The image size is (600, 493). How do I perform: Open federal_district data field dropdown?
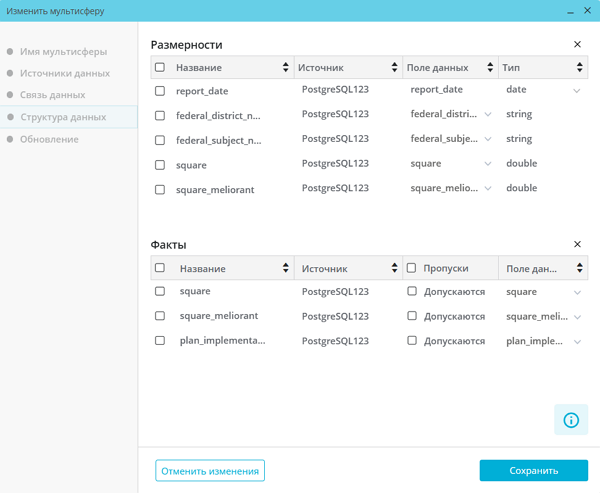[488, 115]
